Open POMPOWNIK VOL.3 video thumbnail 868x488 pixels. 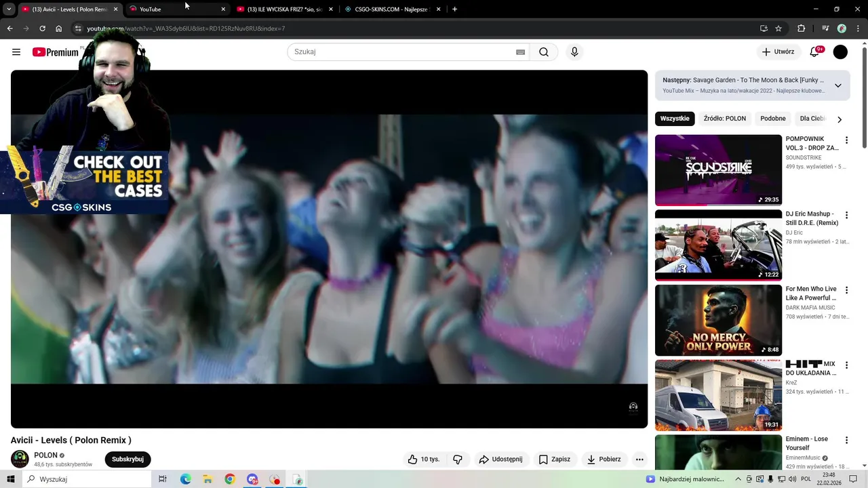tap(718, 170)
